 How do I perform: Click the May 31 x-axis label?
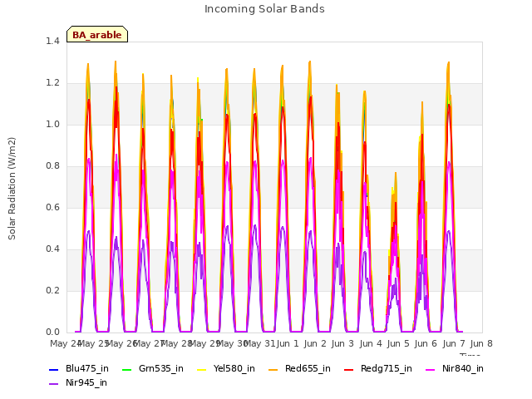[259, 343]
